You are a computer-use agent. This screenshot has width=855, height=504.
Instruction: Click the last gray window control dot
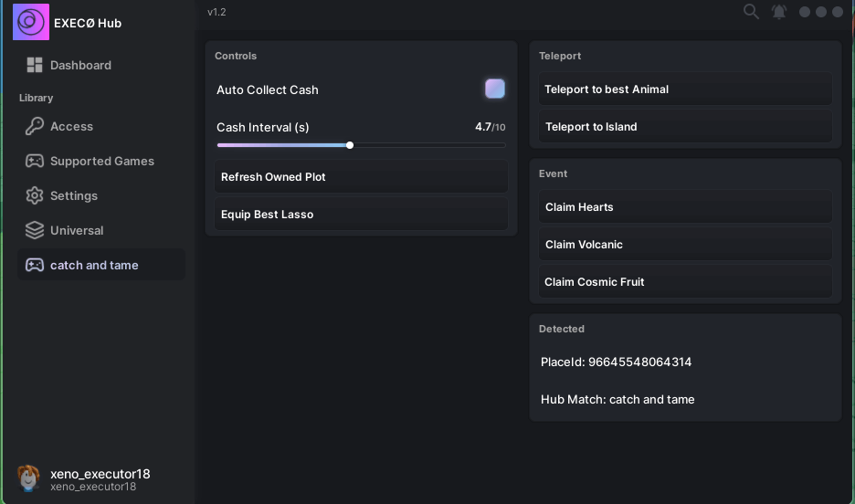(838, 12)
